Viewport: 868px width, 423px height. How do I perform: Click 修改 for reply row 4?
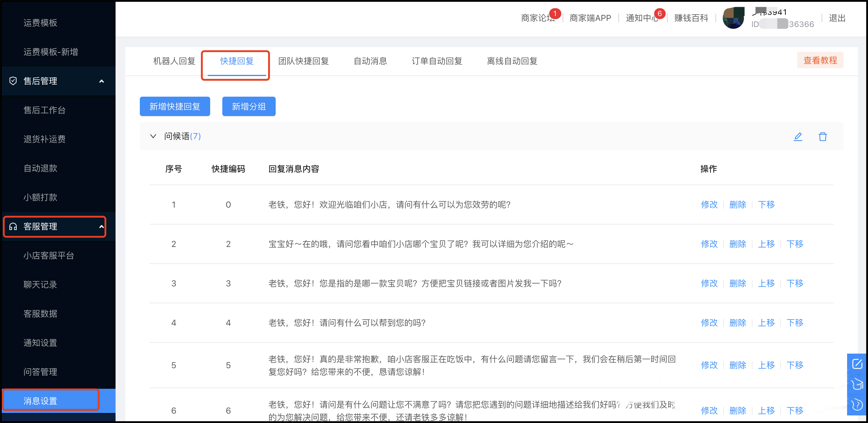[x=709, y=323]
